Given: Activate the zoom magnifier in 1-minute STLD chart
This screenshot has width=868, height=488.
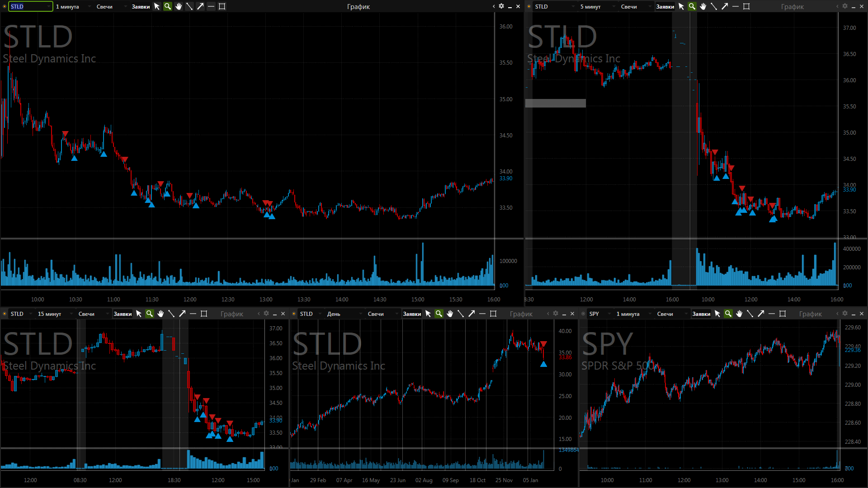Looking at the screenshot, I should [168, 6].
